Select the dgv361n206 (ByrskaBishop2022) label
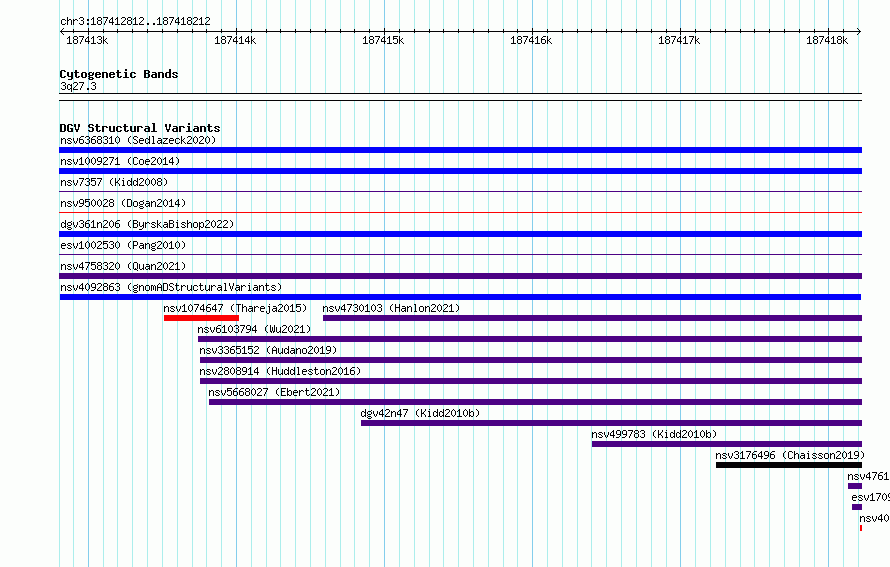 tap(147, 224)
